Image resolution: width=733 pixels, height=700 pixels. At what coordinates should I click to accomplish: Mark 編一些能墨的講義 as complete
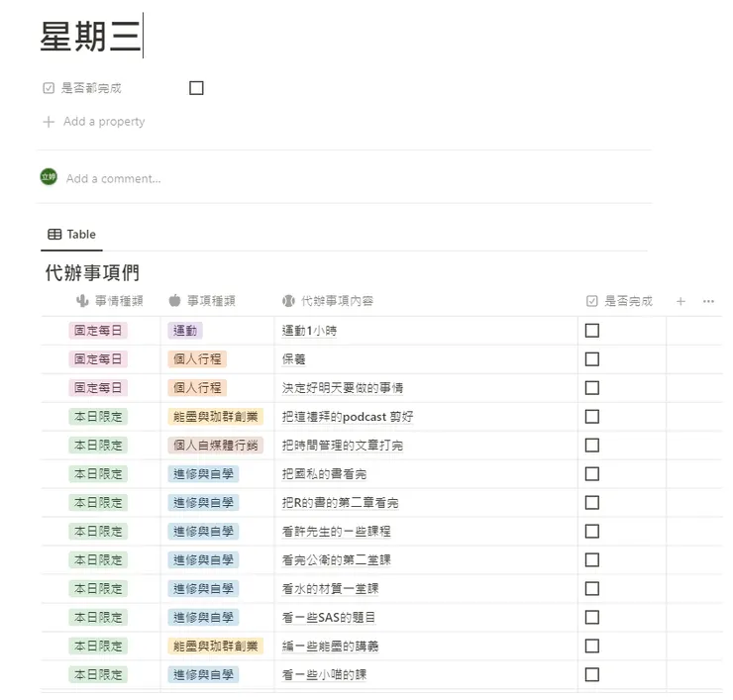pyautogui.click(x=592, y=647)
